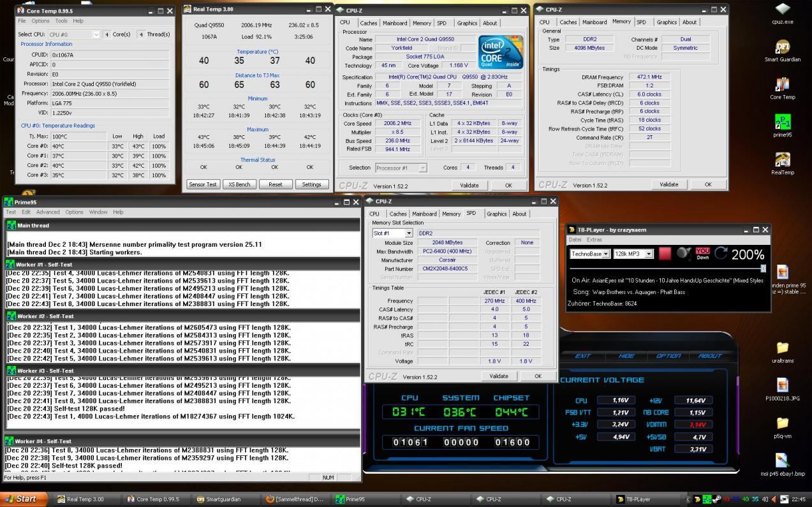
Task: Switch to Core Temp 0.99.5 taskbar item
Action: (x=155, y=499)
